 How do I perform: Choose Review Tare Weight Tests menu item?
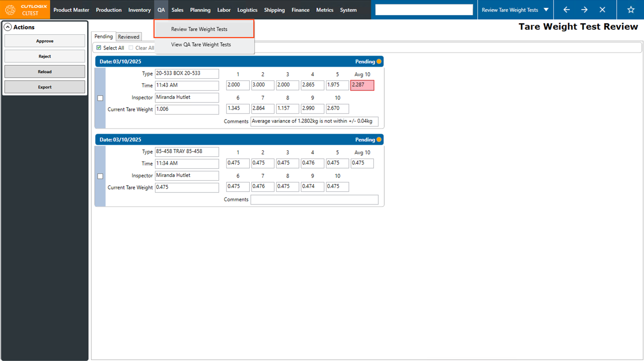pyautogui.click(x=199, y=29)
